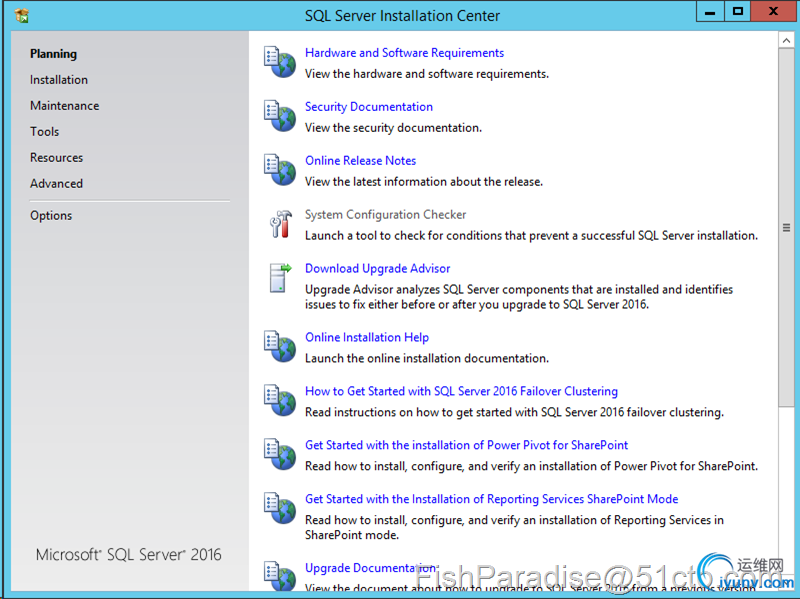Click the Power Pivot for SharePoint icon
This screenshot has height=599, width=800.
(280, 454)
